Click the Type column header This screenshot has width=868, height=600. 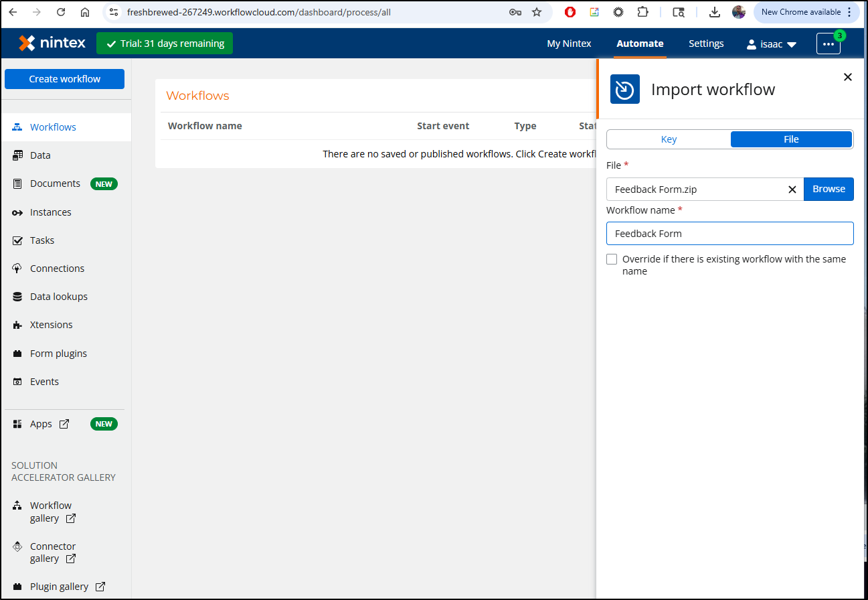click(x=525, y=126)
